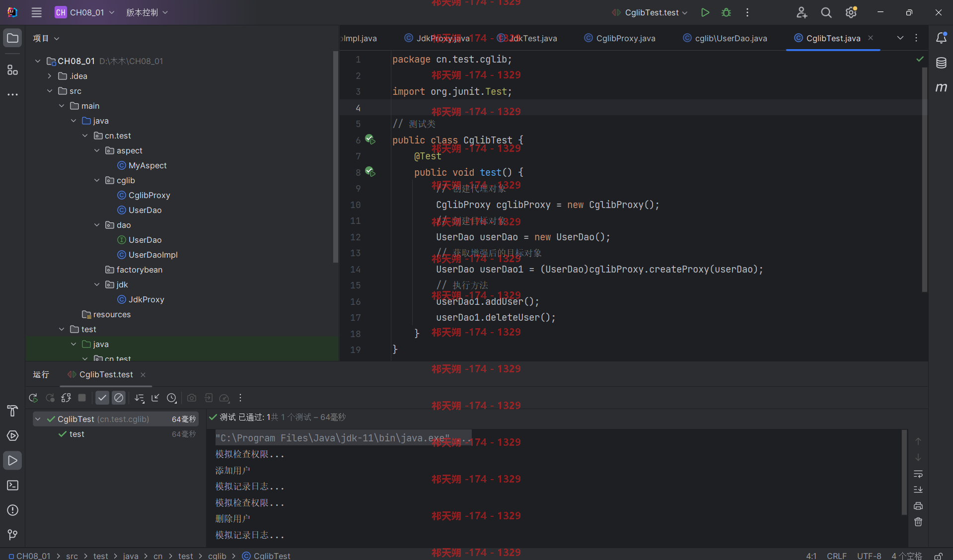Open the Maven tool window
The width and height of the screenshot is (953, 560).
941,88
